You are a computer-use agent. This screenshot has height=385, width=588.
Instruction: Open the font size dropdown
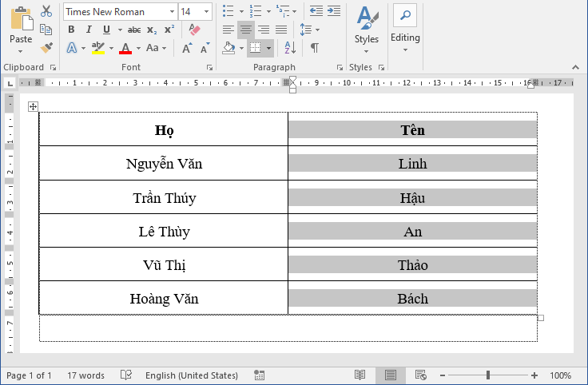[x=206, y=12]
